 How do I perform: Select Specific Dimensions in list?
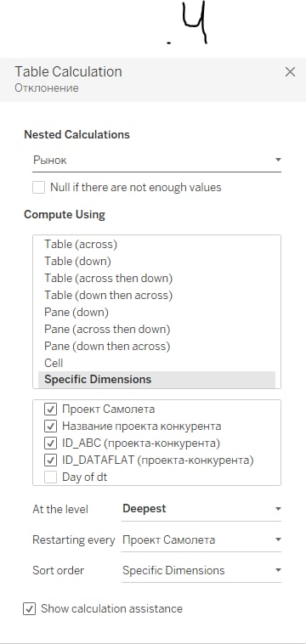pyautogui.click(x=156, y=380)
